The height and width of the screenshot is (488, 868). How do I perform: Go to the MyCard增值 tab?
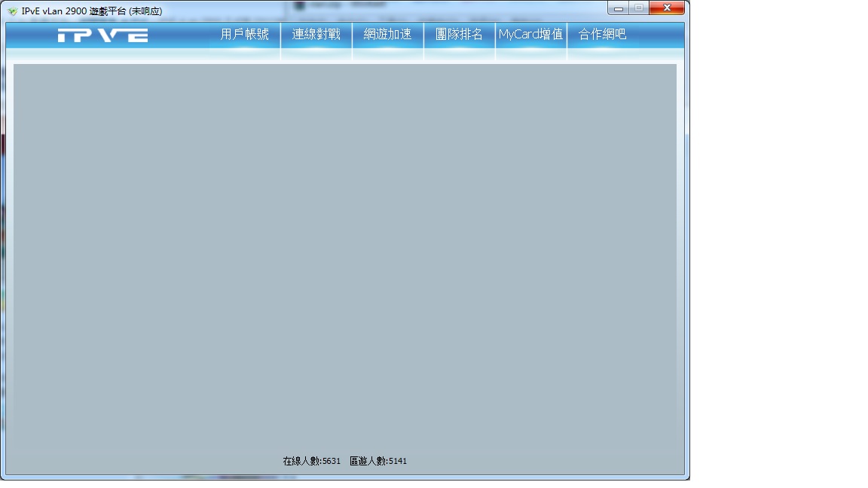coord(531,35)
